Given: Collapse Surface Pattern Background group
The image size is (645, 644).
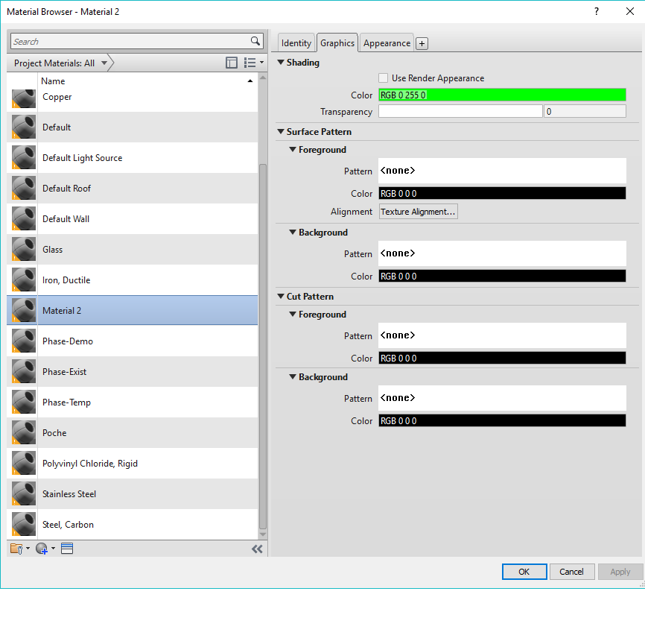Looking at the screenshot, I should (293, 233).
